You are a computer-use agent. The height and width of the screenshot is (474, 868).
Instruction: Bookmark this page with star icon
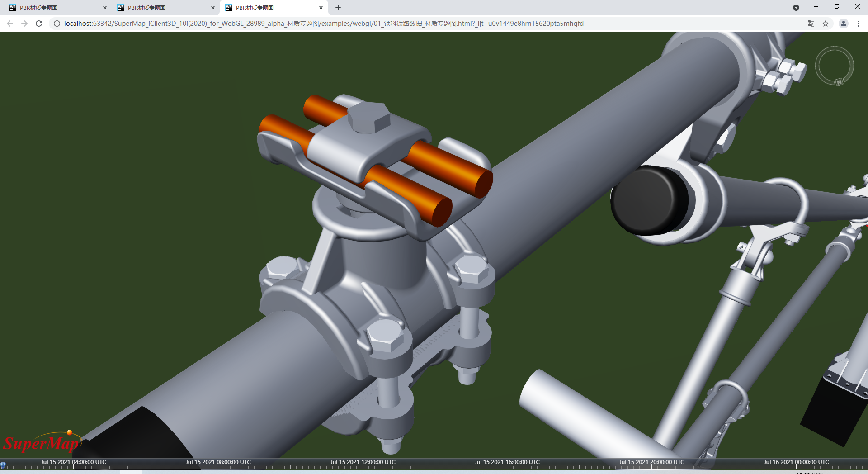826,24
